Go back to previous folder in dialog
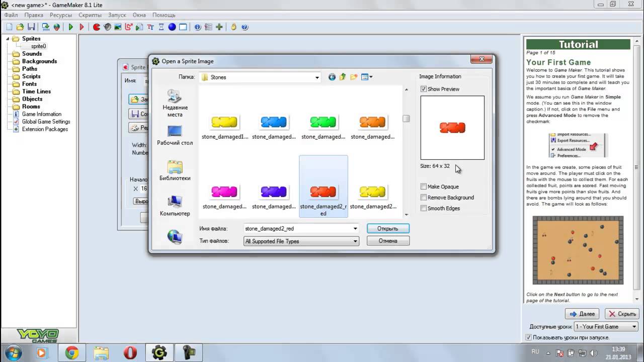 point(332,77)
